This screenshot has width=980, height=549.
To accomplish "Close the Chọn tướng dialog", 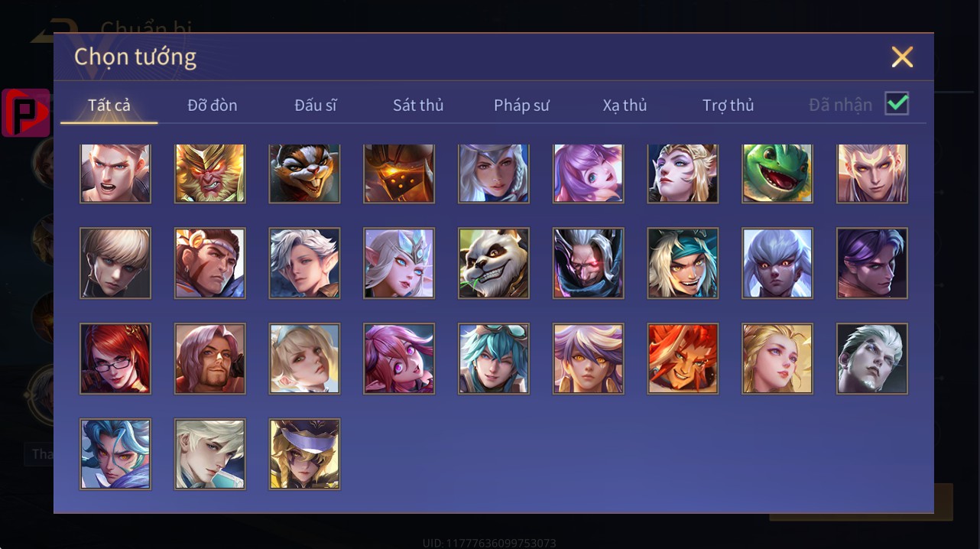I will (x=902, y=57).
